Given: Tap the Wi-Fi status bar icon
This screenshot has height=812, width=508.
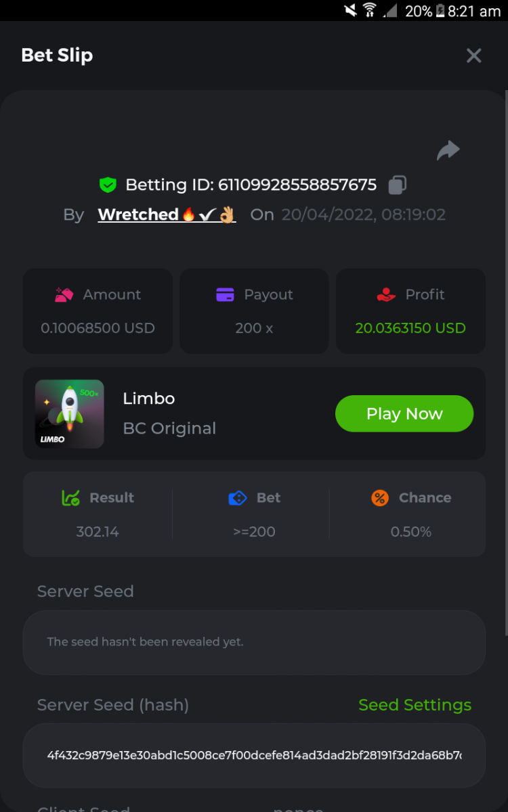Looking at the screenshot, I should [x=370, y=11].
